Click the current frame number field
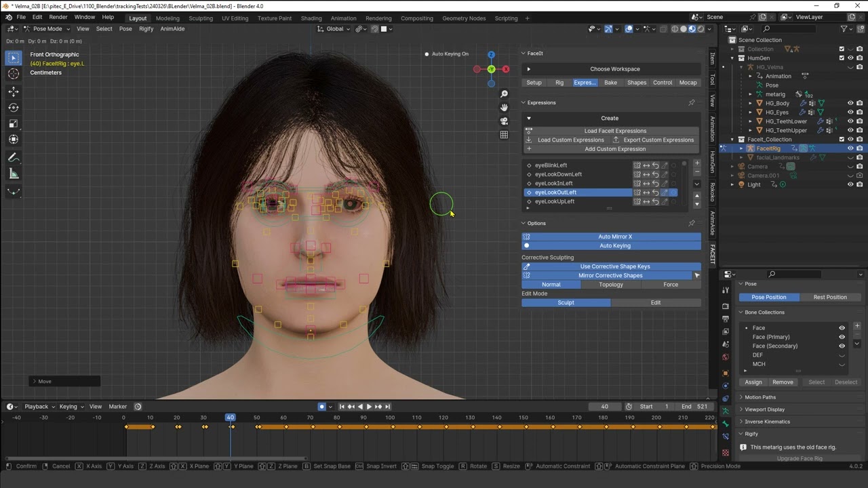This screenshot has width=868, height=488. [605, 407]
